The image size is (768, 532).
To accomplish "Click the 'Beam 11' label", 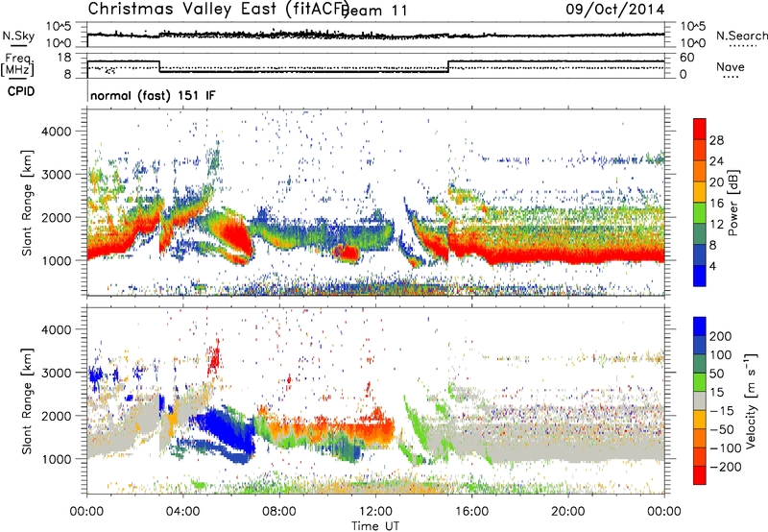I will 374,11.
